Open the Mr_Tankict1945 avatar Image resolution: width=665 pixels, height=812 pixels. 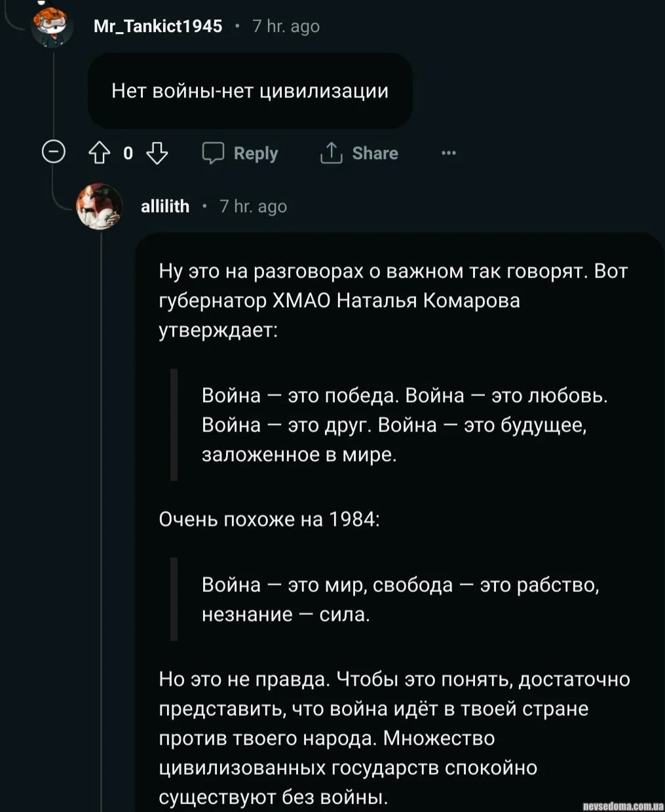[52, 26]
